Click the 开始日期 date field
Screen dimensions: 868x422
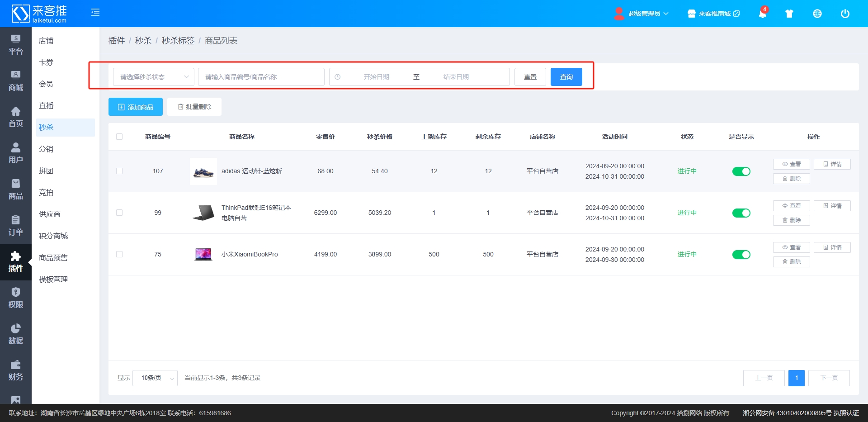tap(376, 77)
